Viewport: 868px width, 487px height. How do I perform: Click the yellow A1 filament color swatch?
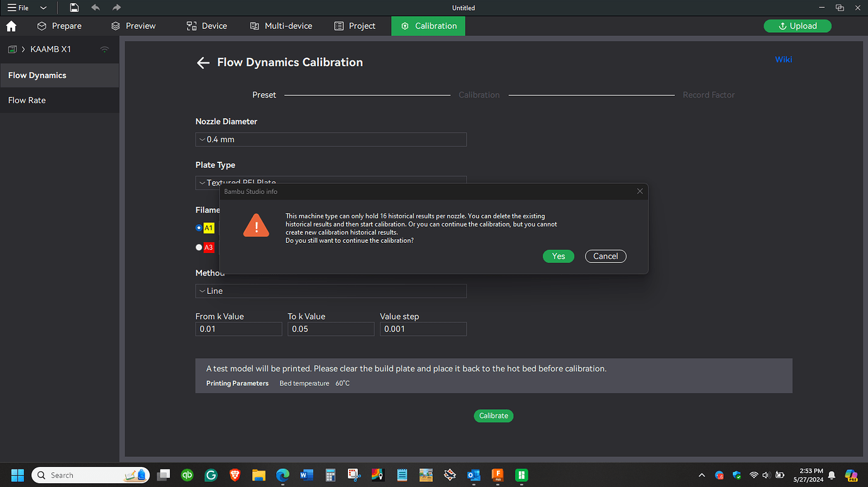pyautogui.click(x=209, y=228)
